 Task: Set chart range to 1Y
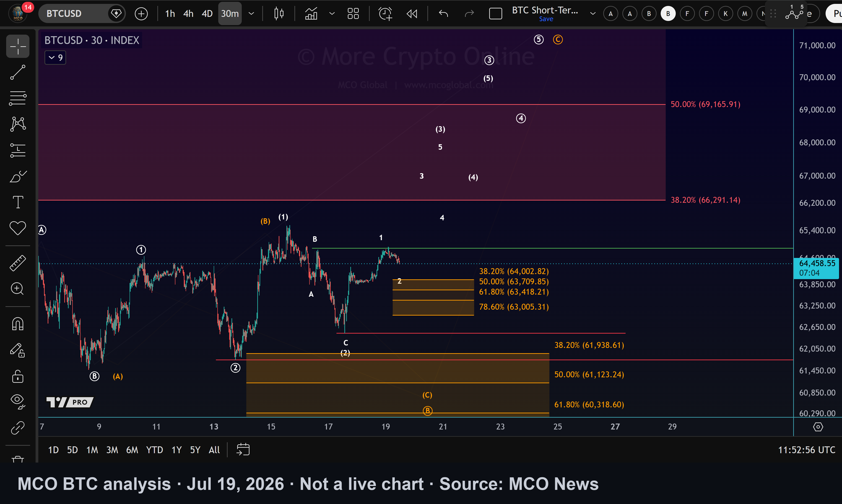pos(177,450)
